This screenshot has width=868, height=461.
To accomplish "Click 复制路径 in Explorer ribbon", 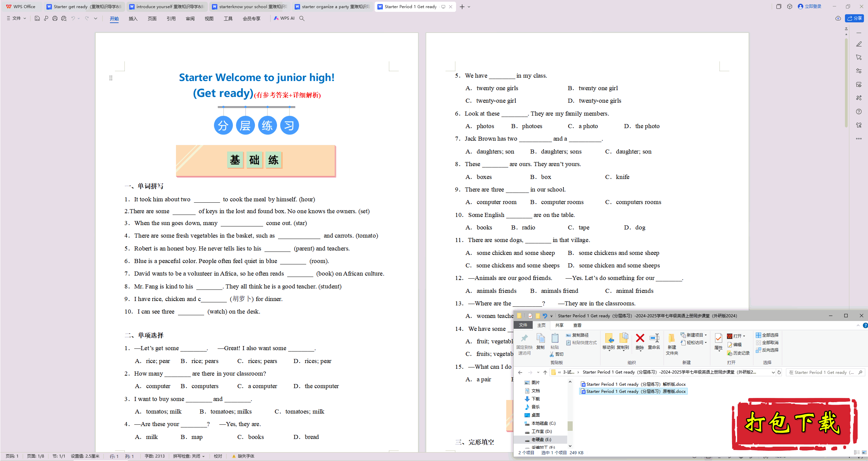I will coord(577,335).
